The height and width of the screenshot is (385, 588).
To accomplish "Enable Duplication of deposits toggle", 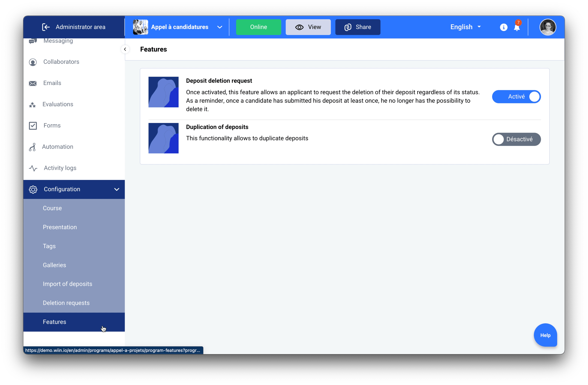I will click(516, 139).
